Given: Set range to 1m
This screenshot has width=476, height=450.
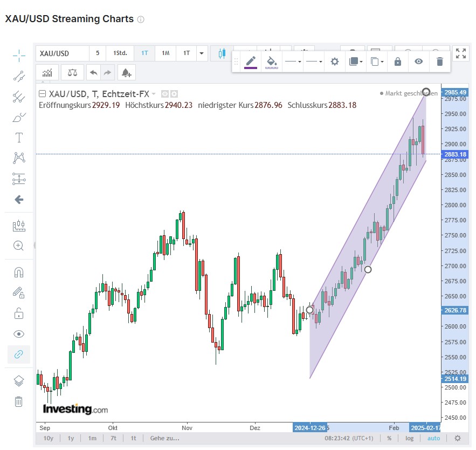Looking at the screenshot, I should (92, 438).
